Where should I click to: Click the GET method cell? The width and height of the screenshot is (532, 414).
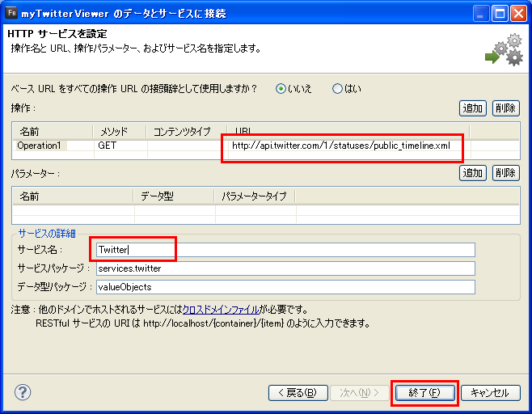click(x=120, y=146)
